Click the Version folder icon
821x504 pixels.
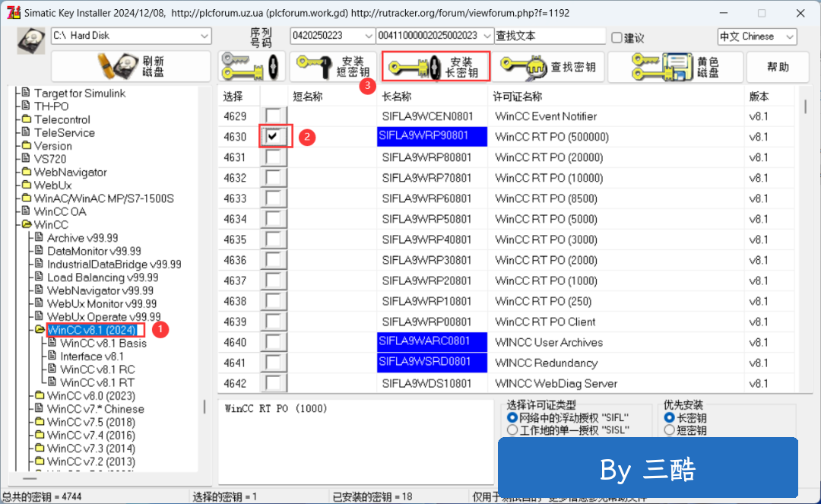pos(27,145)
